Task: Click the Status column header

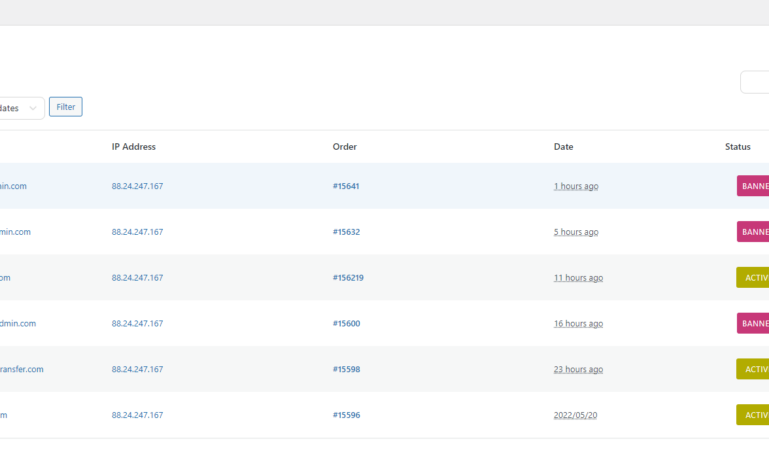Action: [737, 147]
